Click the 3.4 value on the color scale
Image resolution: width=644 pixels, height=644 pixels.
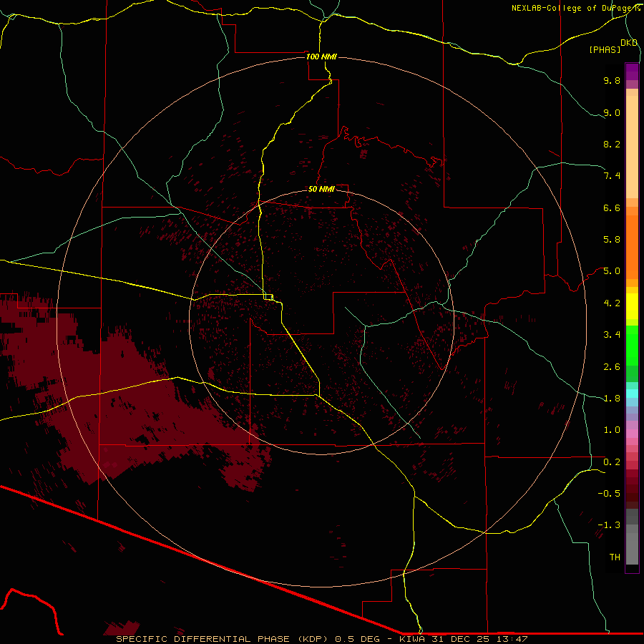(x=612, y=335)
